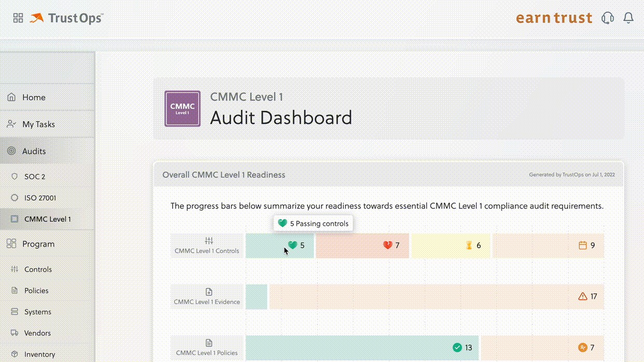Open the notifications bell icon
The width and height of the screenshot is (644, 362).
click(628, 17)
